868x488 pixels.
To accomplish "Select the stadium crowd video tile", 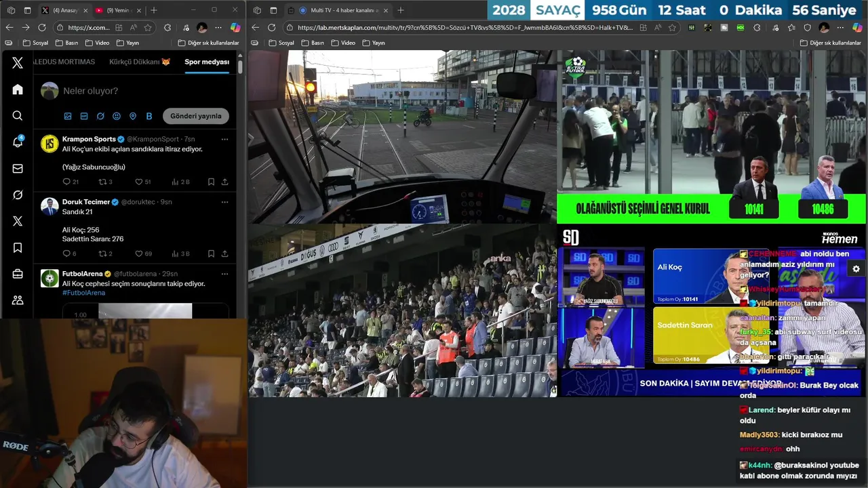I will 402,310.
